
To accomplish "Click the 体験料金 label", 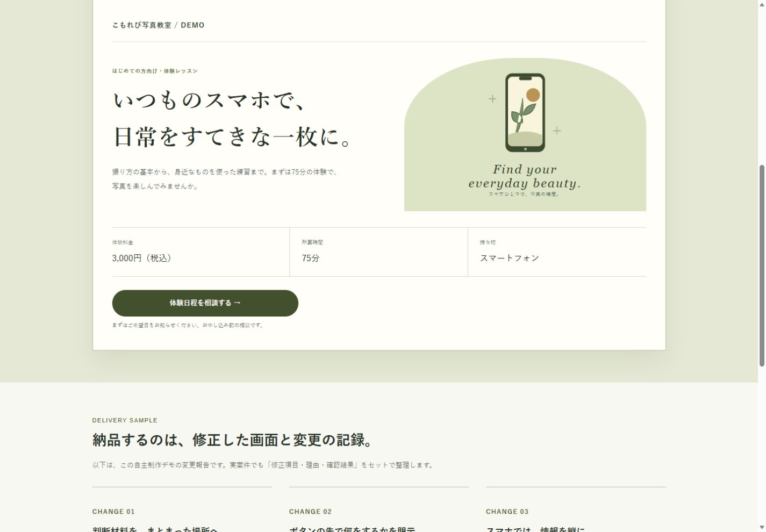I will [x=123, y=242].
